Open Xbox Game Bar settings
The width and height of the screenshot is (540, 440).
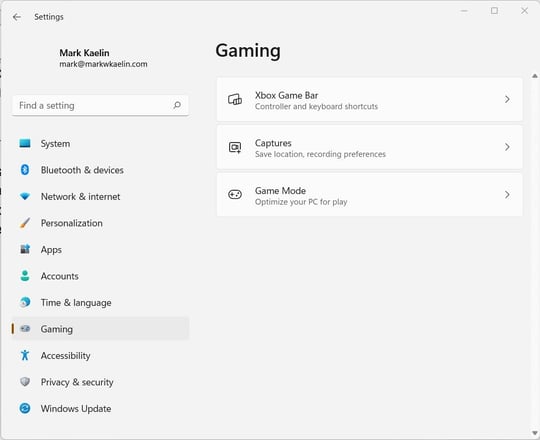click(370, 99)
